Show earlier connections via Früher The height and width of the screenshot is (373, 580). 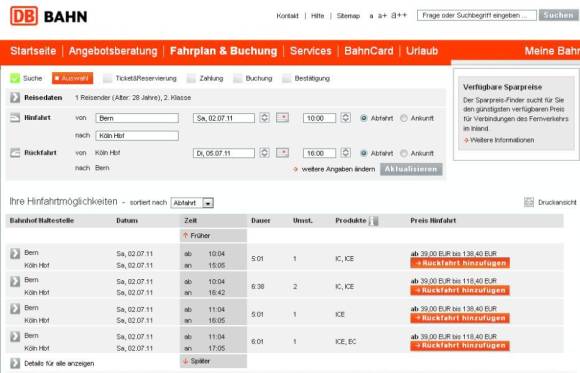(x=200, y=235)
